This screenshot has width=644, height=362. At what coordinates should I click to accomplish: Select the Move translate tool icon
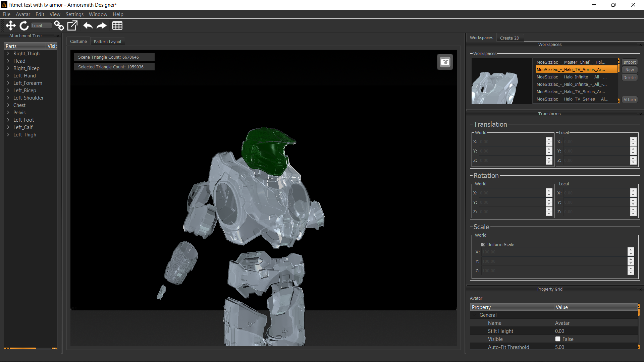[x=11, y=25]
